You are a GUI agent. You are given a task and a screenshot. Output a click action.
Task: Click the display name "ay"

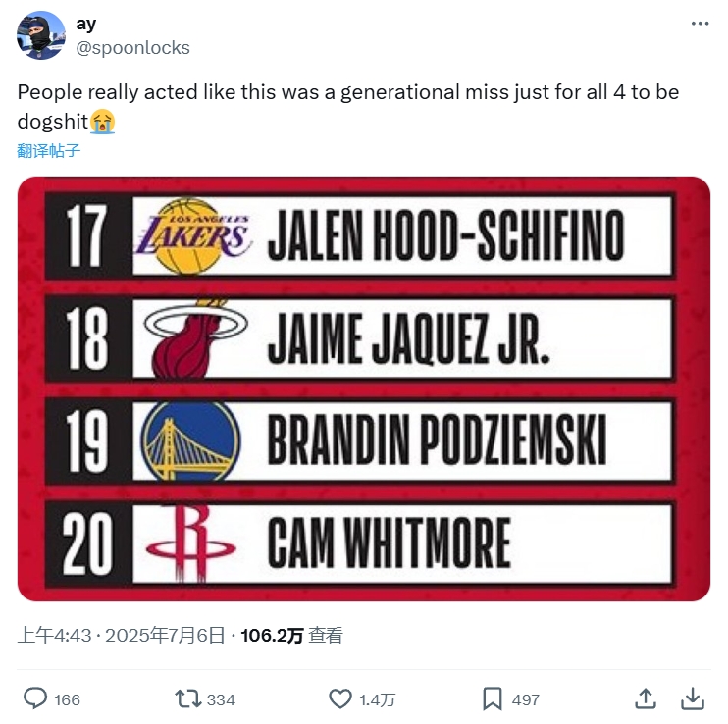click(x=85, y=25)
